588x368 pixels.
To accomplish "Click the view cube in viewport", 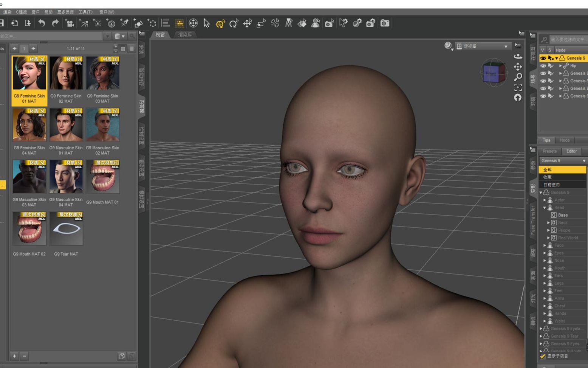I will pos(494,73).
